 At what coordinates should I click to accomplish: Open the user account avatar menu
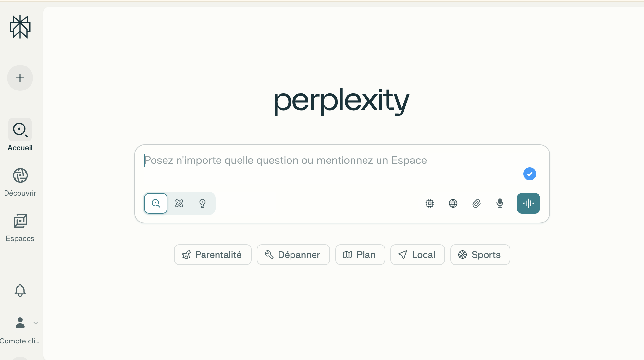pos(20,323)
